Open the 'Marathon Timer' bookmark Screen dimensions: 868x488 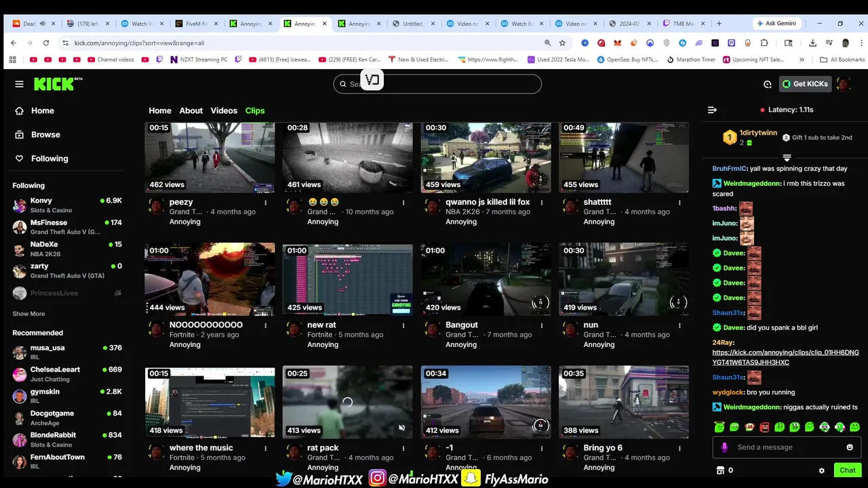coord(691,60)
